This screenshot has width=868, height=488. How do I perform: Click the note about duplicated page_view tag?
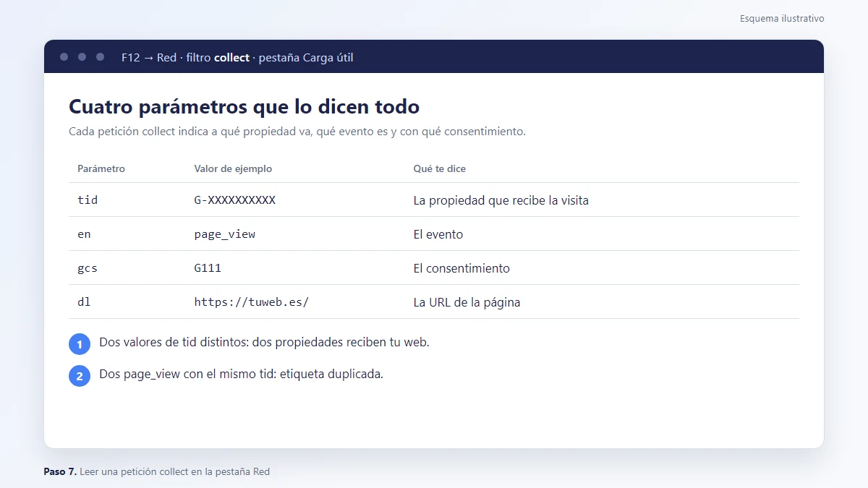click(241, 374)
